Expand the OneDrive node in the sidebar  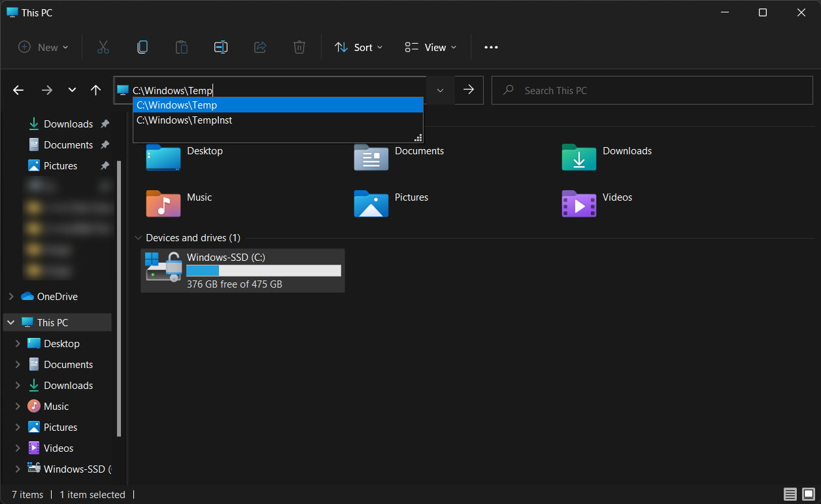click(11, 296)
